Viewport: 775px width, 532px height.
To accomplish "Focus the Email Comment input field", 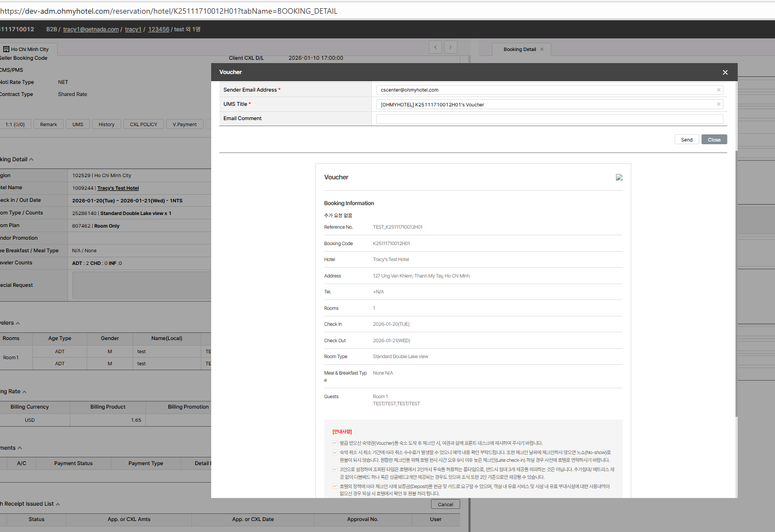I will [x=549, y=119].
